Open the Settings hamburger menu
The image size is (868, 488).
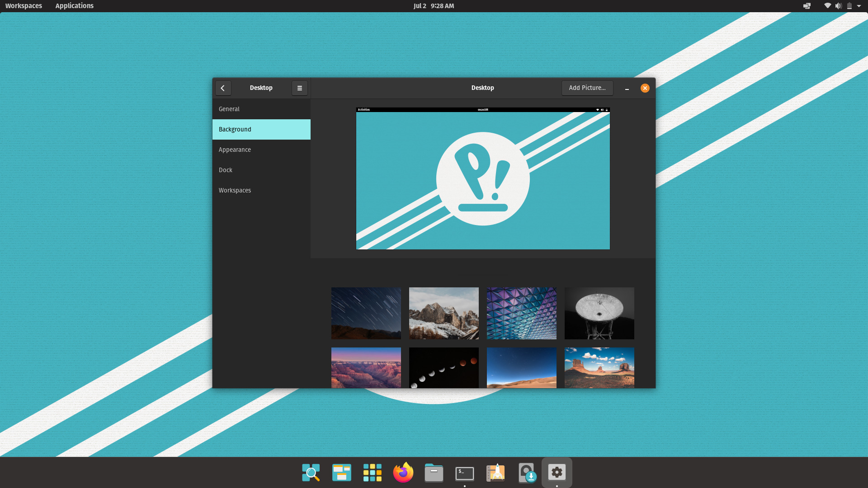pyautogui.click(x=300, y=88)
